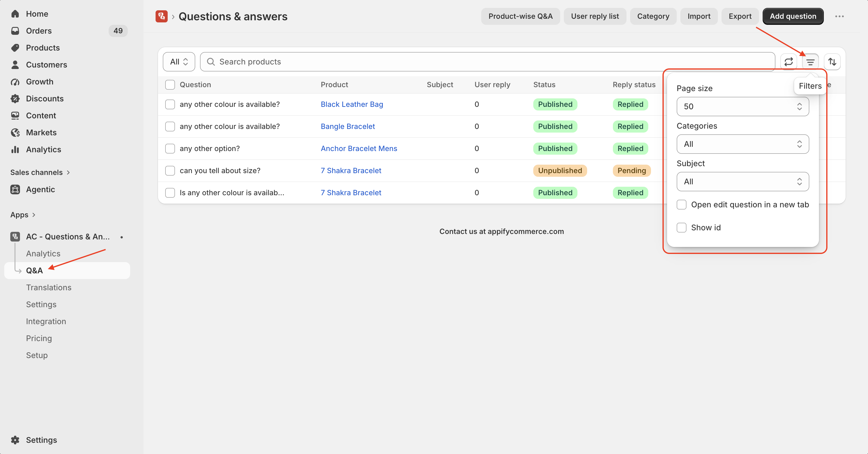Click the Question column header
The width and height of the screenshot is (868, 454).
tap(195, 85)
